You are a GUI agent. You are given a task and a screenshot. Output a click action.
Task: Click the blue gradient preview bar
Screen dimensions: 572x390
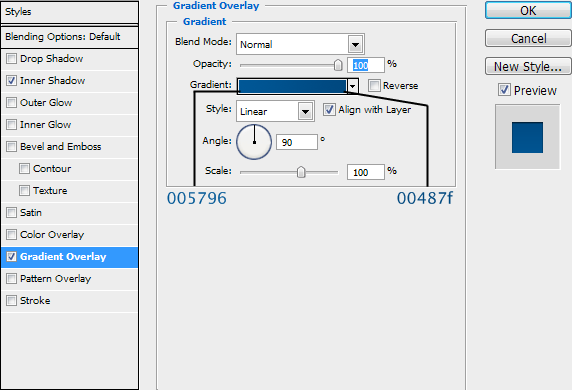(x=292, y=86)
